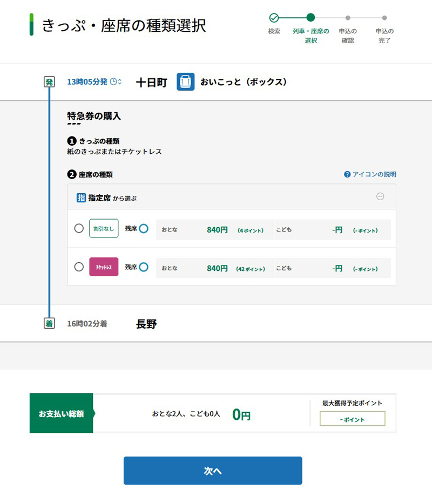Click 紙のきっぷまたはチケットレス text

[114, 152]
